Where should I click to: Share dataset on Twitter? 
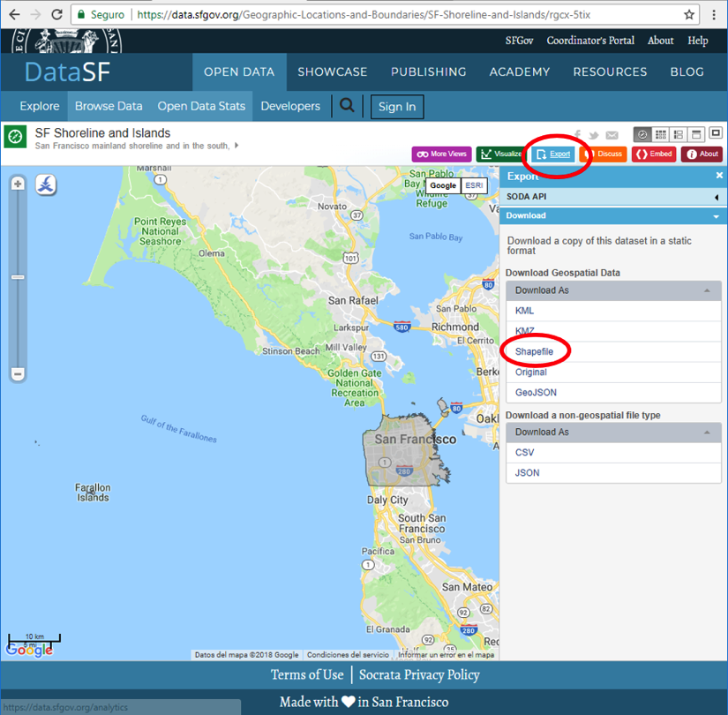tap(593, 135)
